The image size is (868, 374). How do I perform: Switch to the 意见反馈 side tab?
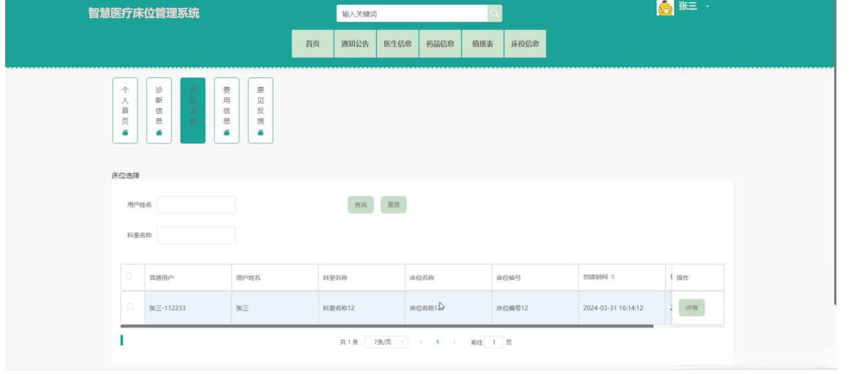click(x=261, y=110)
